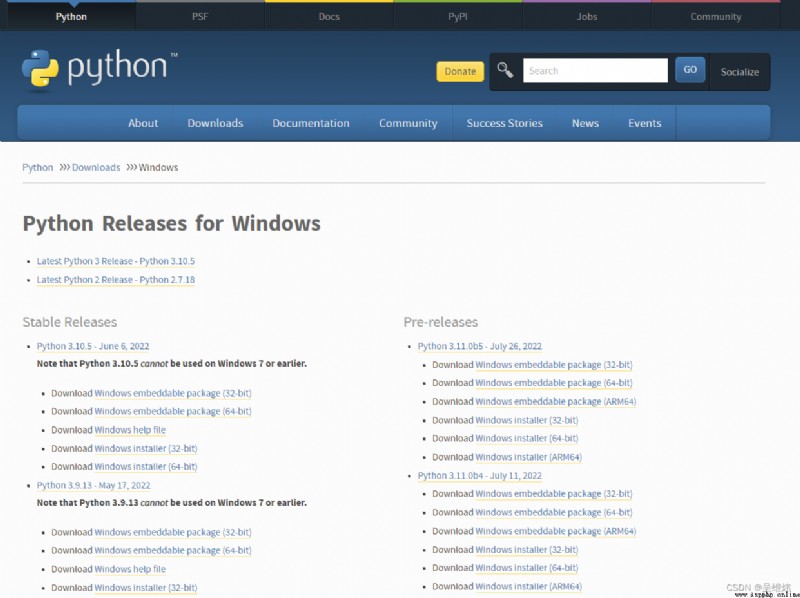Download 3.9.13 Windows installer (32-bit)
The image size is (800, 598).
(146, 588)
